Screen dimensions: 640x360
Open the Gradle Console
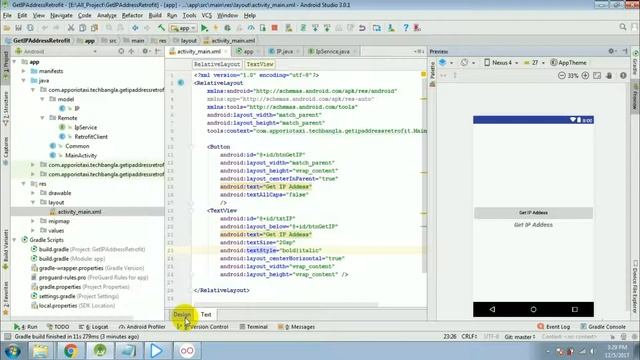coord(603,327)
